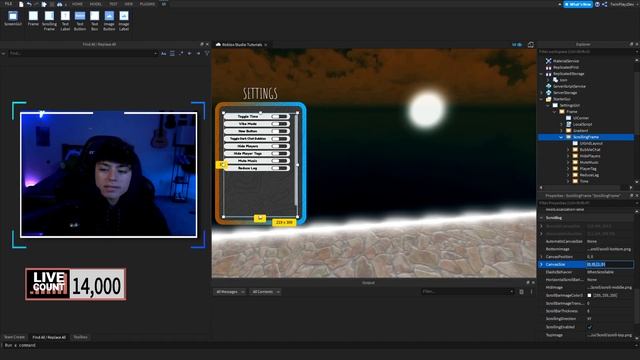Image resolution: width=640 pixels, height=360 pixels.
Task: Toggle the UI visibility button in viewport header
Action: click(517, 44)
